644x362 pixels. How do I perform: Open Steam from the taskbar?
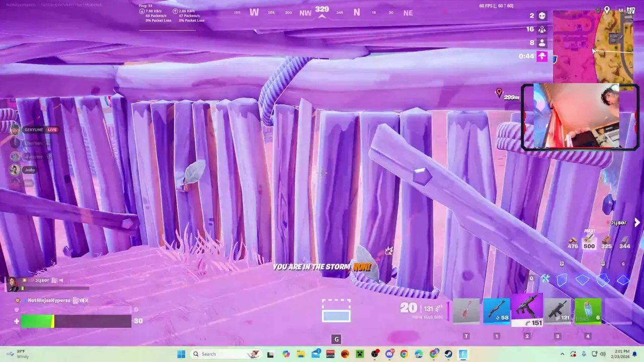(x=448, y=354)
